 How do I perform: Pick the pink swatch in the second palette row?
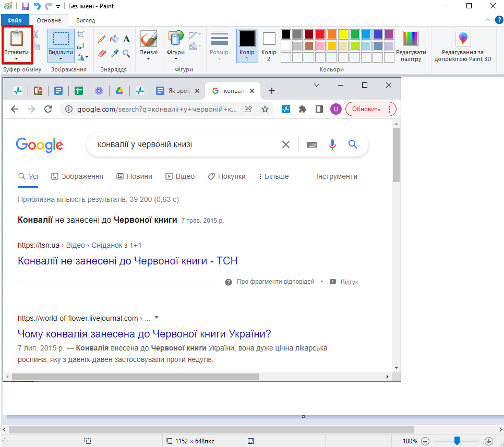(320, 45)
